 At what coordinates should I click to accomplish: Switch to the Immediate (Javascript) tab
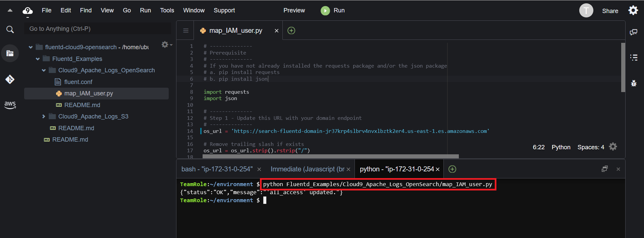pos(308,169)
